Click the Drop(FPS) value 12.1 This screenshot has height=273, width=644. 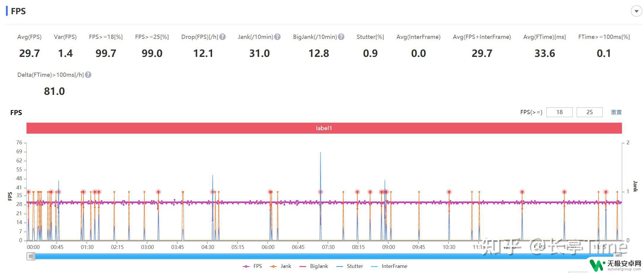tap(203, 53)
